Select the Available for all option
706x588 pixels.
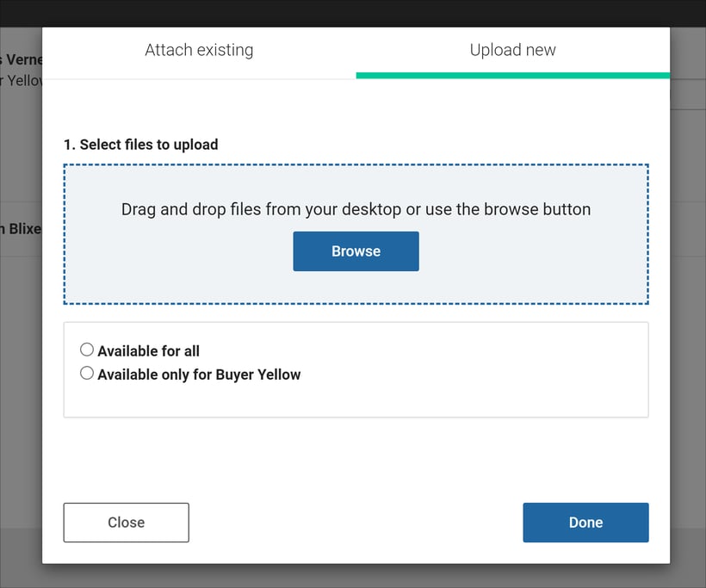[x=87, y=349]
